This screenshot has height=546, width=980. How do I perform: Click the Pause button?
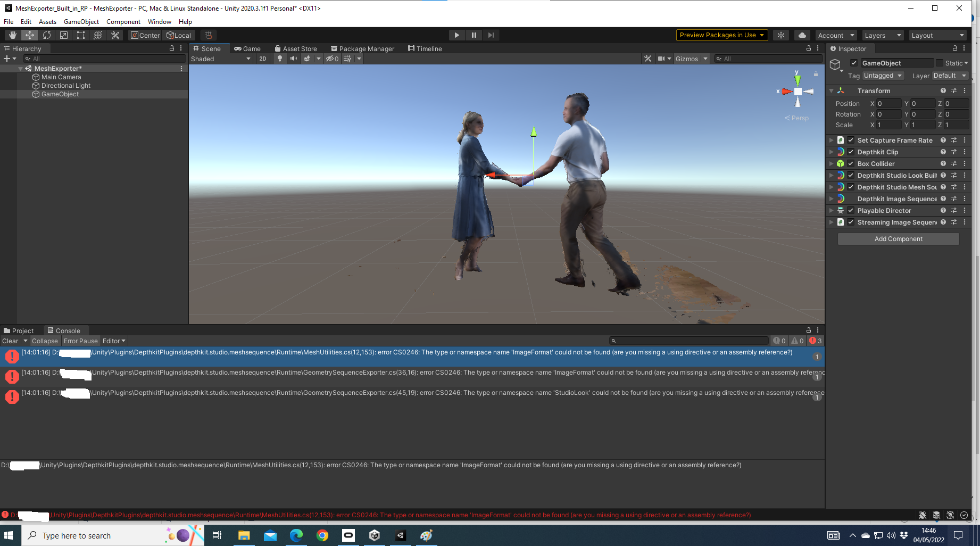(474, 35)
